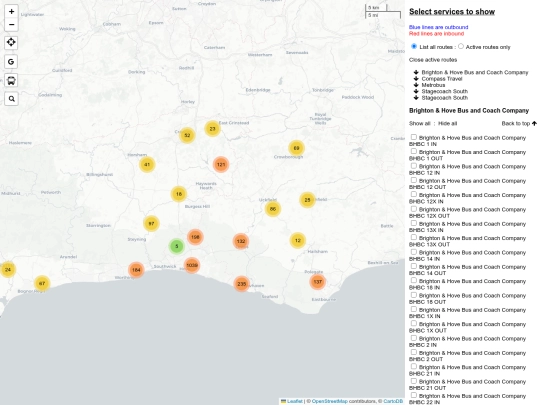
Task: Open cluster marker 184 near Worthing
Action: pyautogui.click(x=136, y=270)
